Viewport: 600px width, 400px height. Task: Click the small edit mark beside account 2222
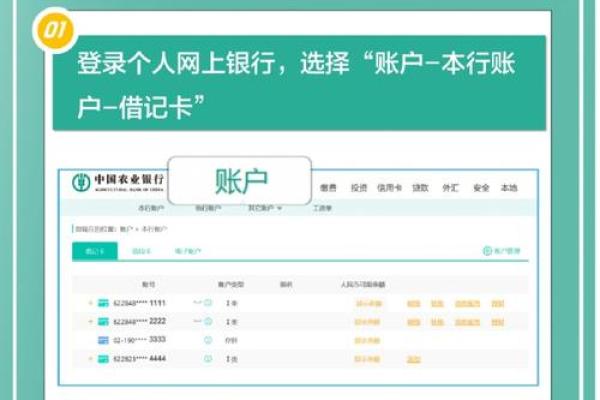click(x=197, y=321)
